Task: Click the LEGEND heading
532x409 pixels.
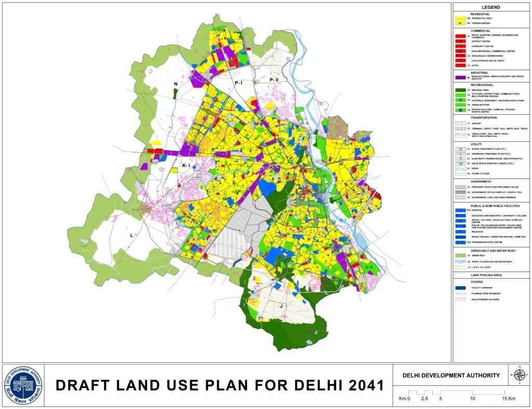Action: tap(490, 7)
